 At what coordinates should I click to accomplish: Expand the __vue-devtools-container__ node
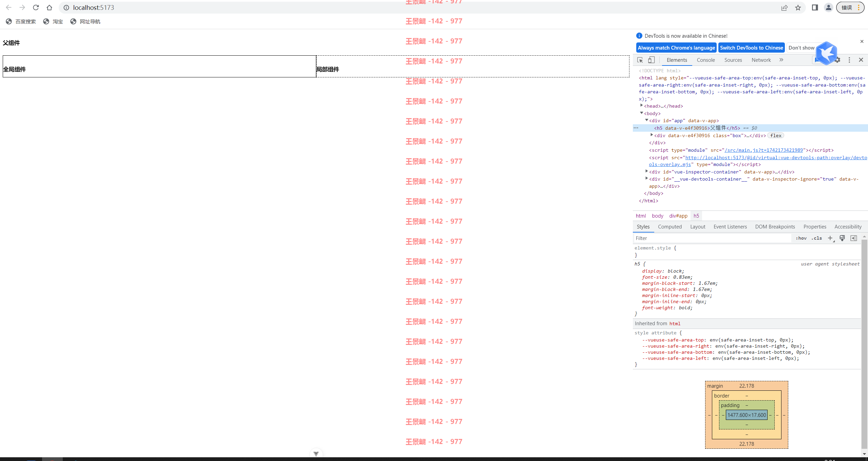pyautogui.click(x=647, y=178)
